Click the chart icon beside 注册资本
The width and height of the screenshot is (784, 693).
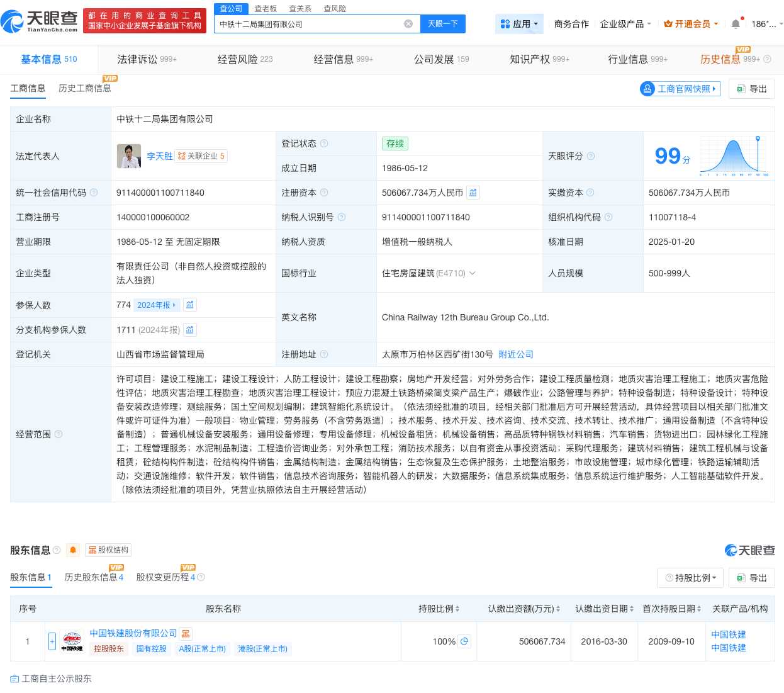473,193
